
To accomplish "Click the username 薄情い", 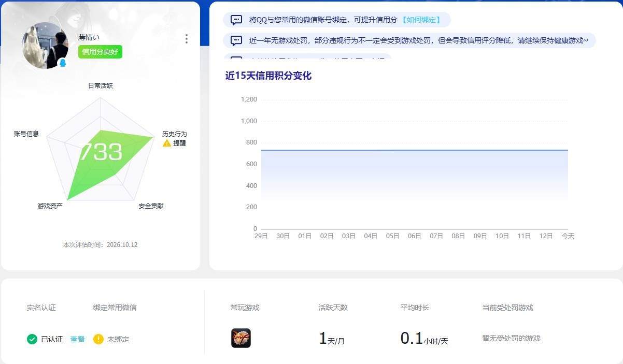I will [x=89, y=37].
